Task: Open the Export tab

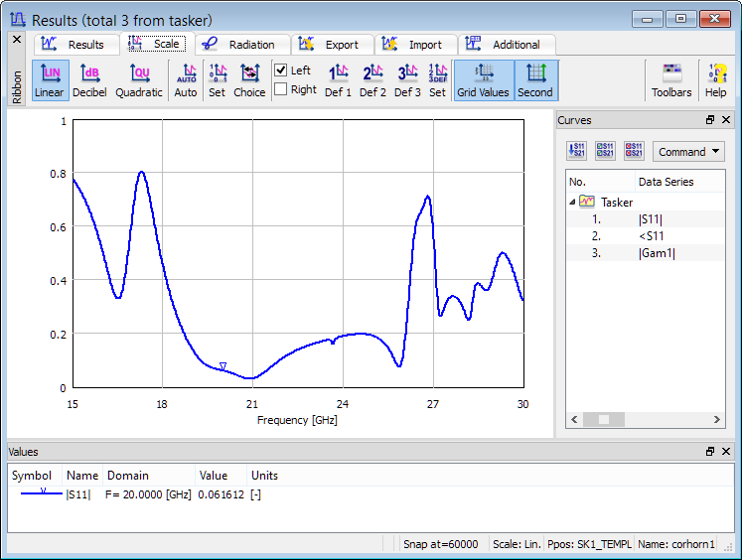Action: click(x=331, y=45)
